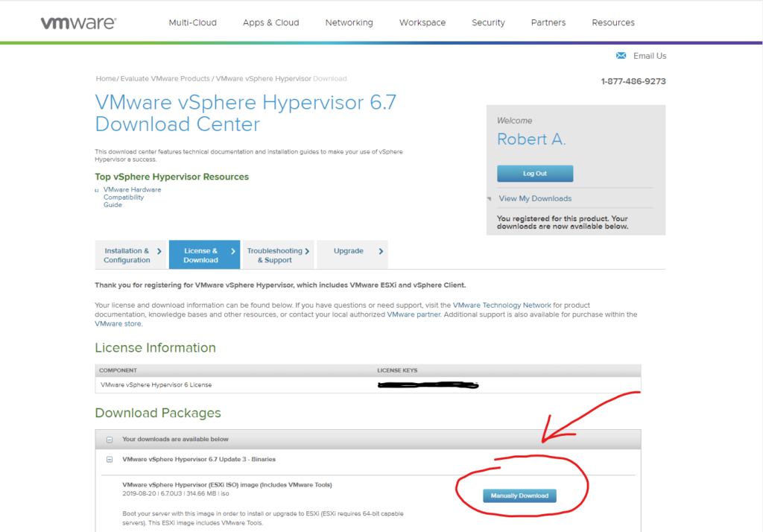Switch to the Installation & Configuration tab
763x532 pixels.
[130, 255]
